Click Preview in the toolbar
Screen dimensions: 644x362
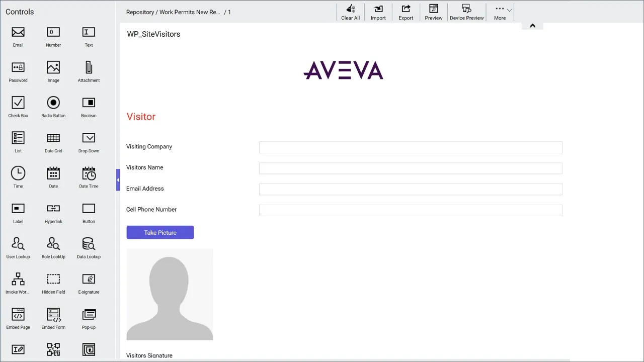(433, 12)
